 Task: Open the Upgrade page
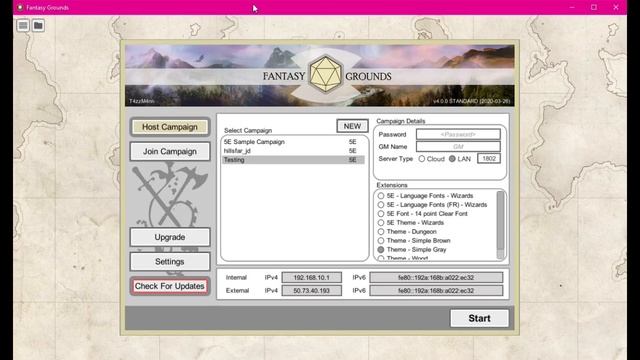170,237
